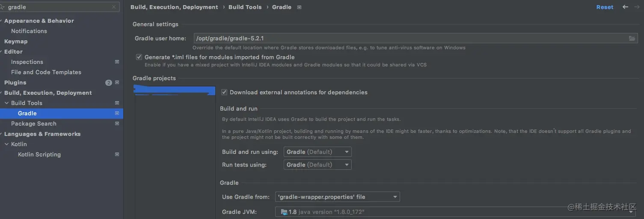Image resolution: width=644 pixels, height=219 pixels.
Task: Collapse the Build Tools tree node
Action: (x=6, y=103)
